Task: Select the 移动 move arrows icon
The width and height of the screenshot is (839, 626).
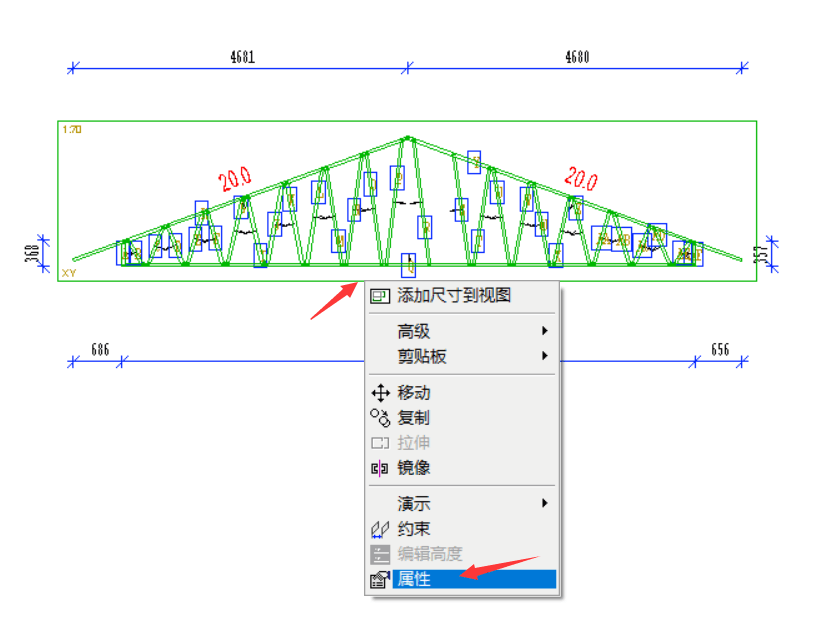Action: pyautogui.click(x=380, y=393)
